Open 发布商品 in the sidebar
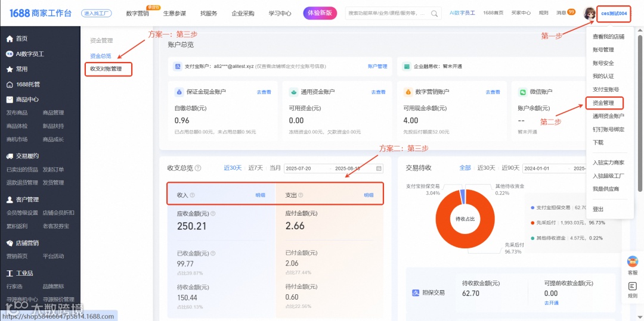Screen dimensions: 644x321 pyautogui.click(x=17, y=113)
